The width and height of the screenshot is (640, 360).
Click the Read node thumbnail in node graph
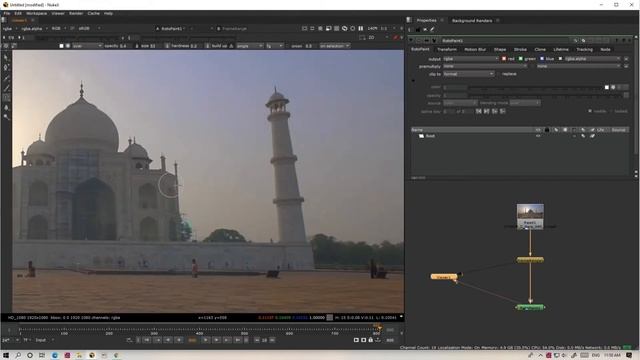click(530, 216)
